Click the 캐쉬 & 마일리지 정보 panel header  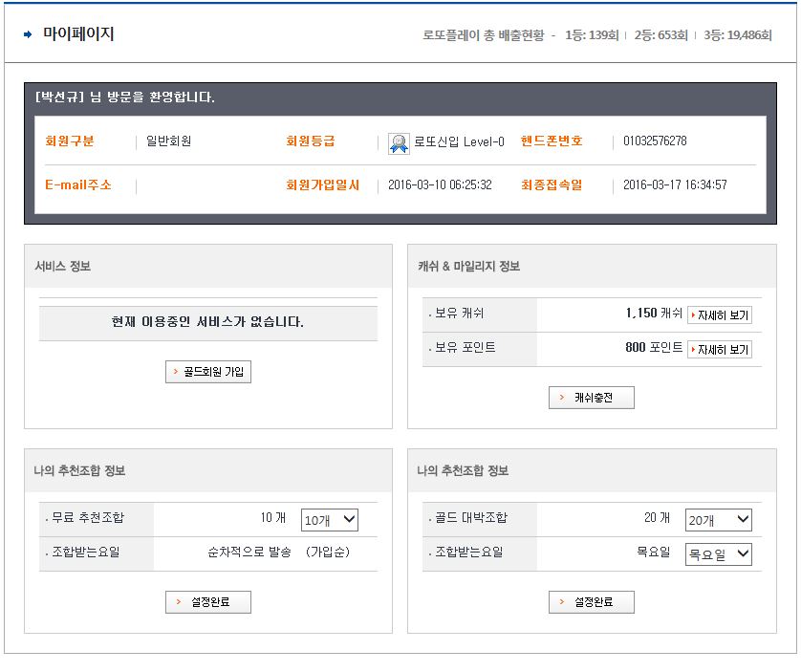pyautogui.click(x=468, y=267)
